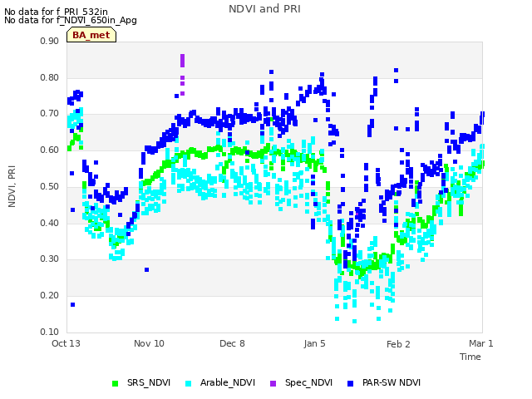
Task: Click the 'No data for f_NDVI_650in_Apg' message
Action: pos(71,20)
